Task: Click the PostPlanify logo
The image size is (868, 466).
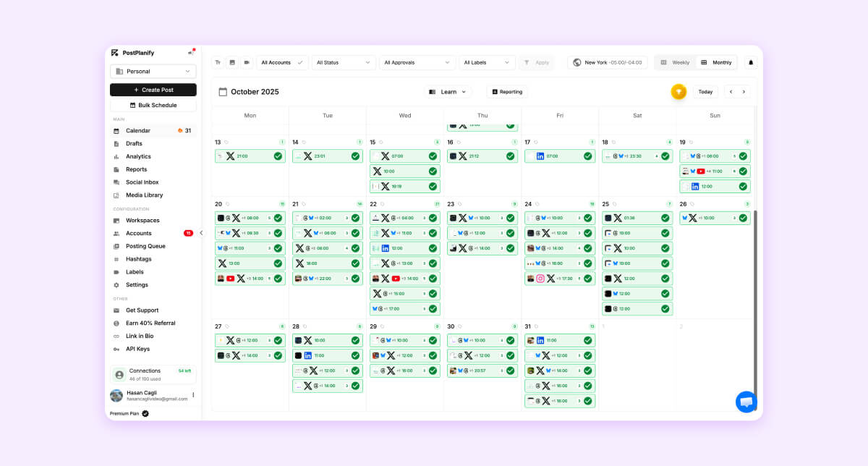Action: (114, 53)
